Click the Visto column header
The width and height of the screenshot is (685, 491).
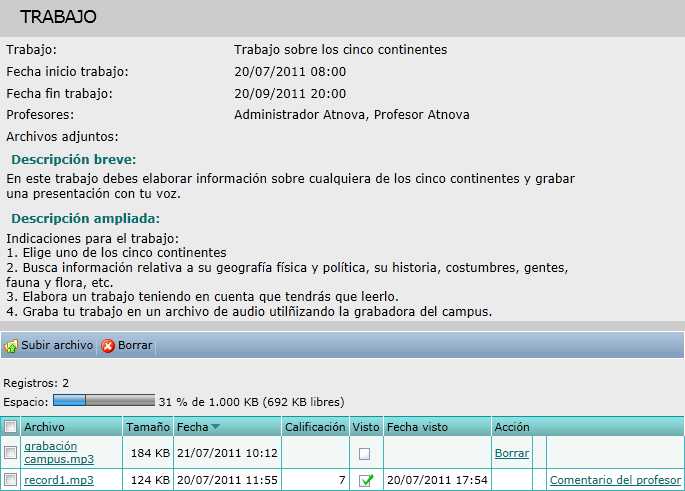tap(366, 427)
